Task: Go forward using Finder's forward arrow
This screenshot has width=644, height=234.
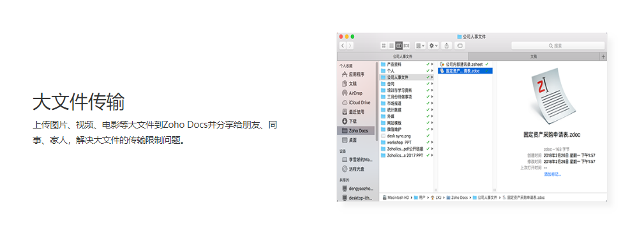Action: click(350, 45)
